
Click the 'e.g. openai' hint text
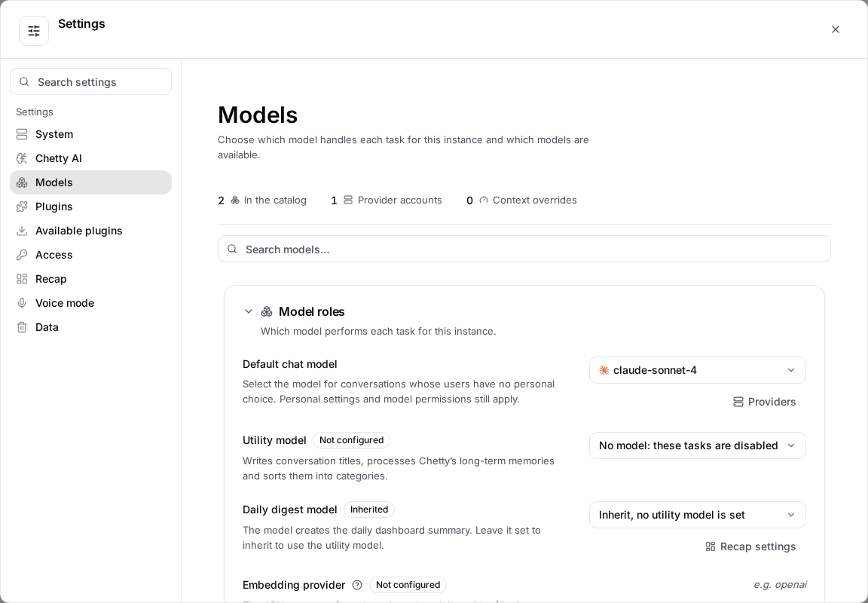779,585
